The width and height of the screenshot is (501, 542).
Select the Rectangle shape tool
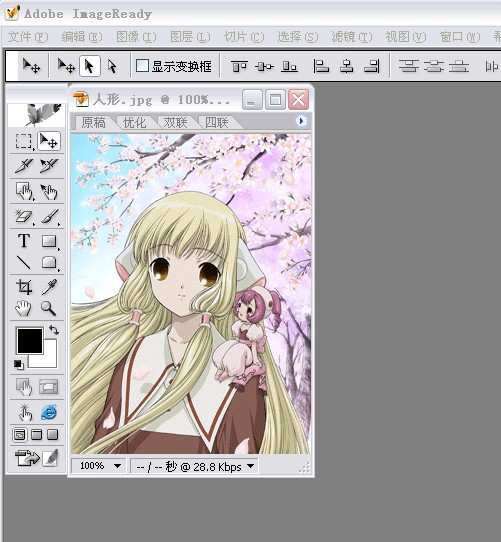click(x=49, y=241)
